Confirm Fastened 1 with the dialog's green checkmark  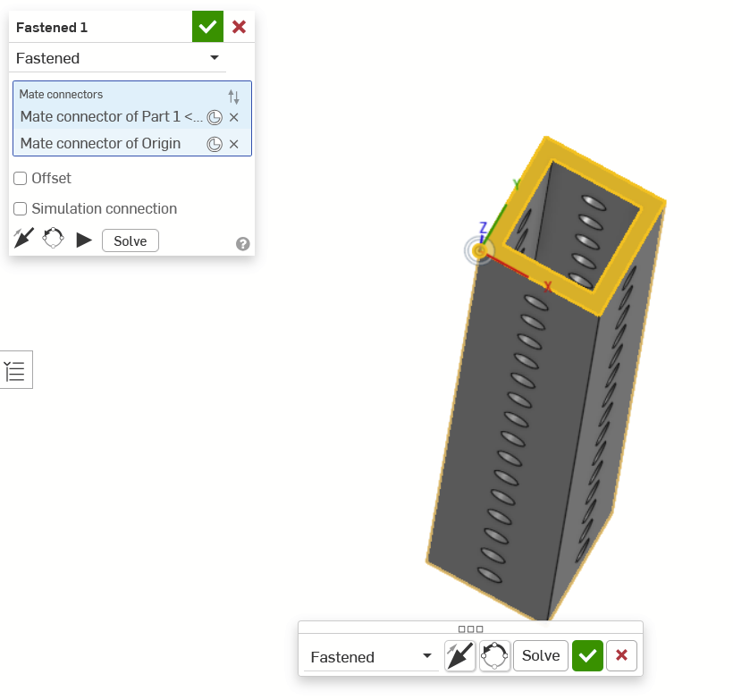(207, 27)
